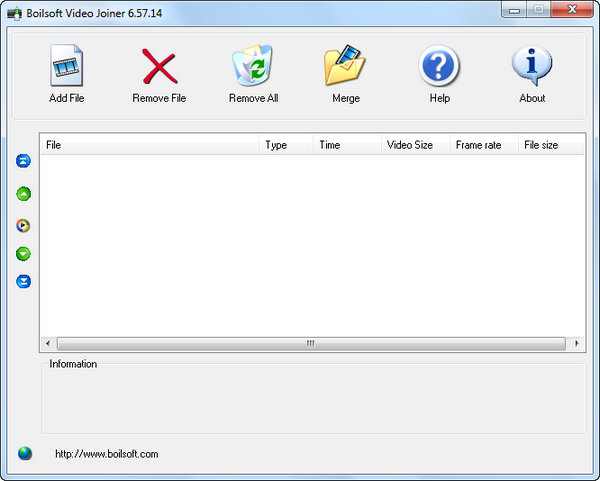
Task: Click the horizontal scrollbar's left arrow
Action: click(x=47, y=343)
